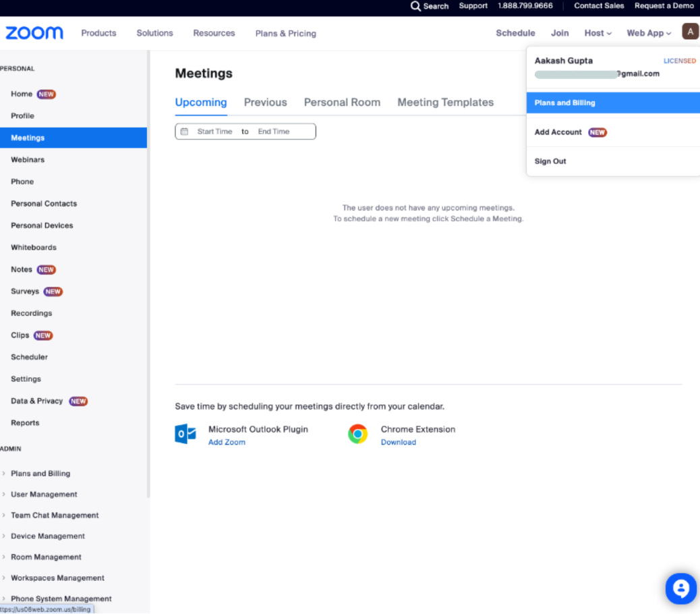Click Request a Demo link

pyautogui.click(x=664, y=6)
